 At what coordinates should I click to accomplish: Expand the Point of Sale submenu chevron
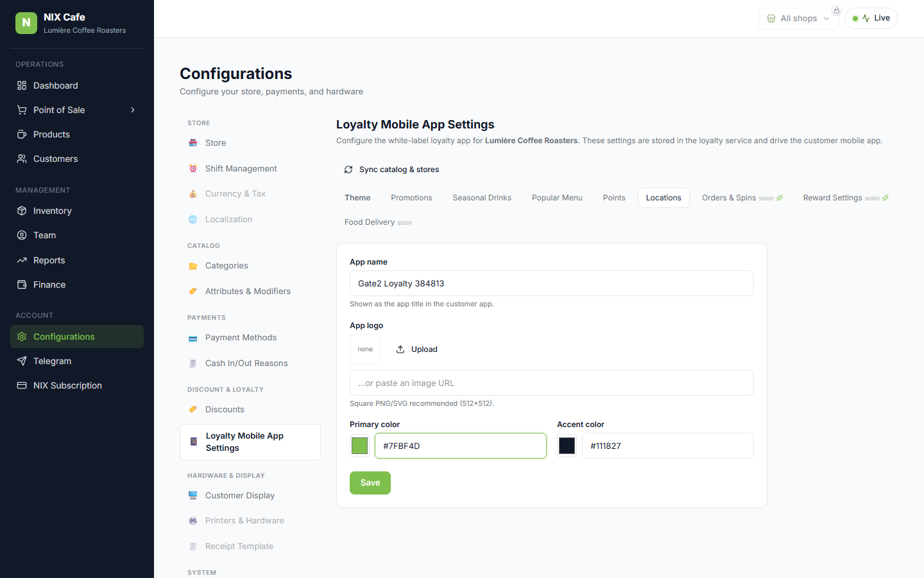(x=133, y=110)
